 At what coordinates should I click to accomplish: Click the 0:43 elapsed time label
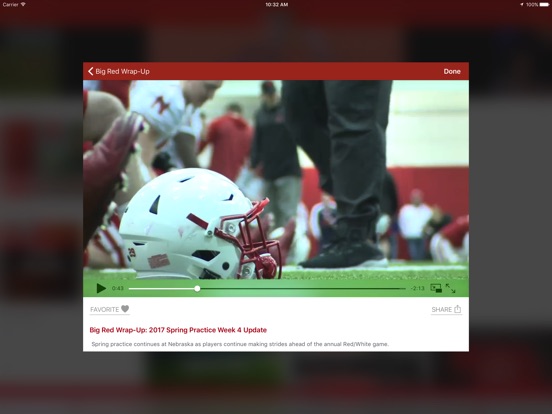(x=118, y=288)
